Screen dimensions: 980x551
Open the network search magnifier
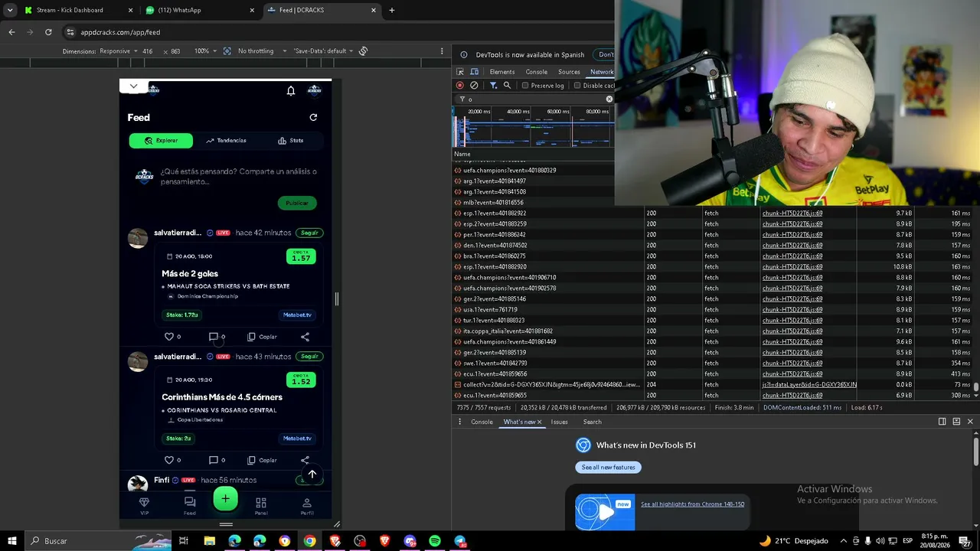click(x=507, y=86)
